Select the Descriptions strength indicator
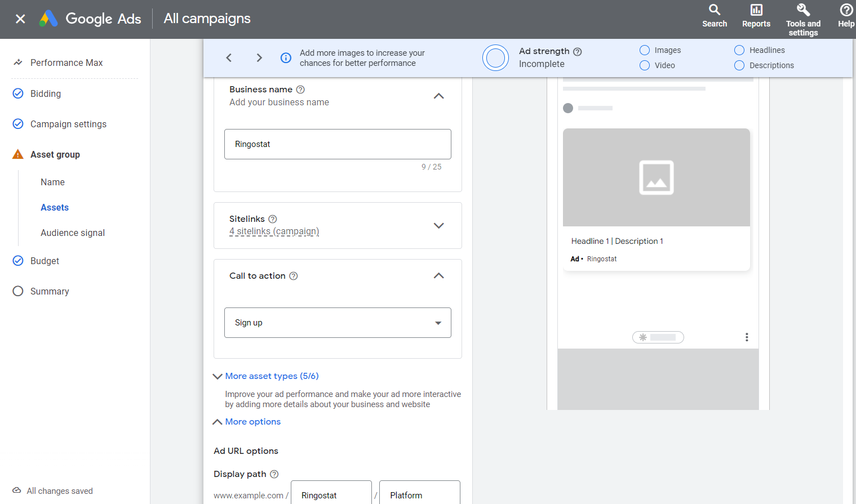 coord(739,65)
